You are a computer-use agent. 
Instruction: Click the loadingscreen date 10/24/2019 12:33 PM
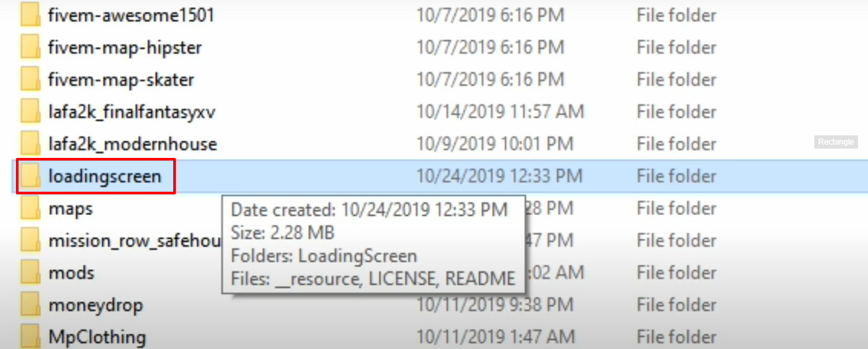coord(500,176)
